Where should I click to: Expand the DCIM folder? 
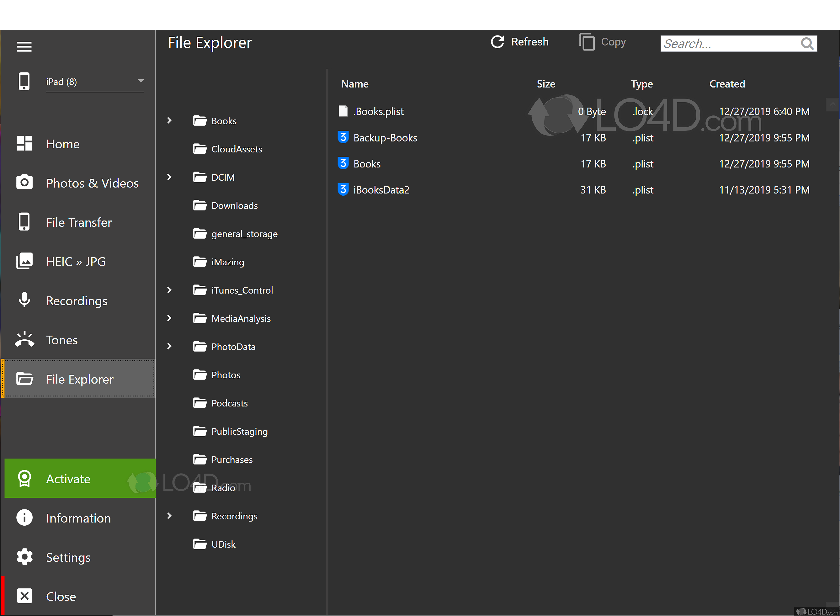[170, 177]
